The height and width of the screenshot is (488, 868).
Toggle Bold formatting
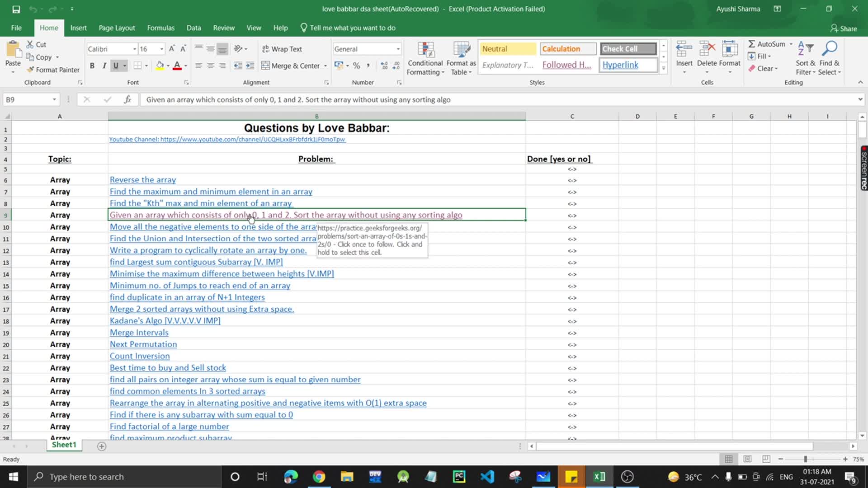[x=92, y=66]
